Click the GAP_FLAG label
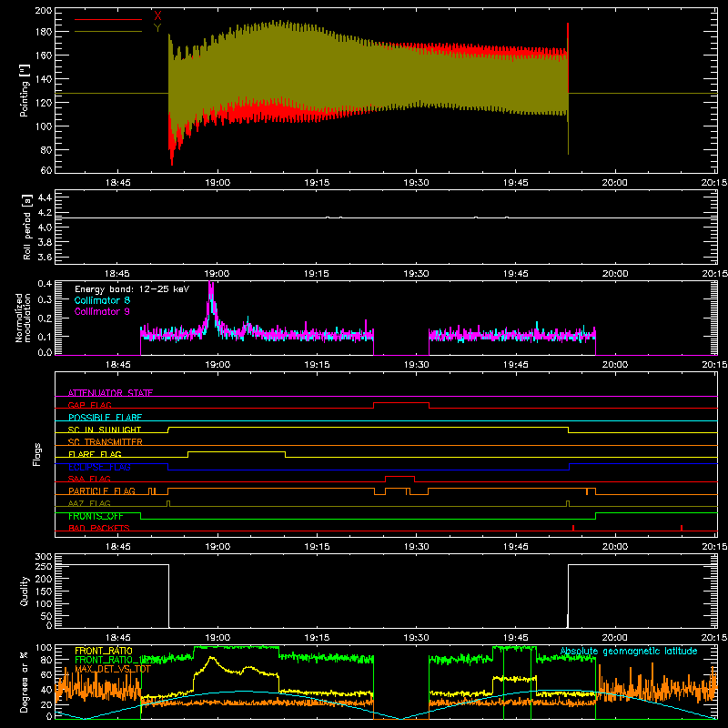Screen dimensions: 728x728 tap(89, 405)
